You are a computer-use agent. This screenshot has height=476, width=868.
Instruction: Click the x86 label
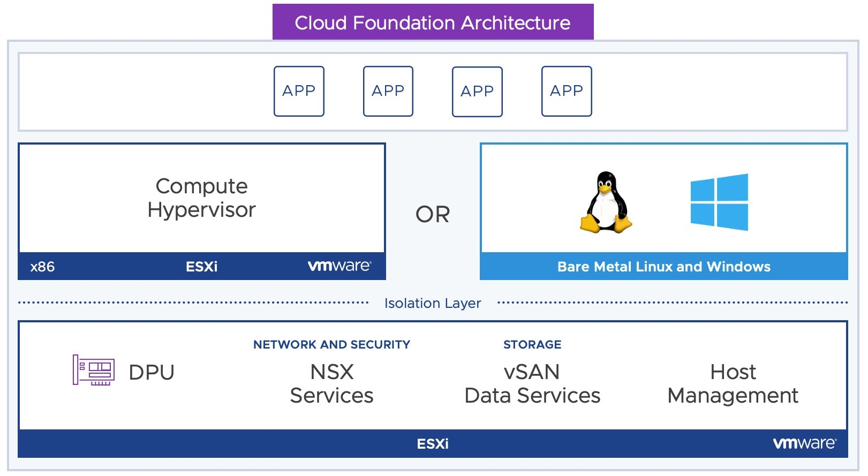(x=43, y=267)
